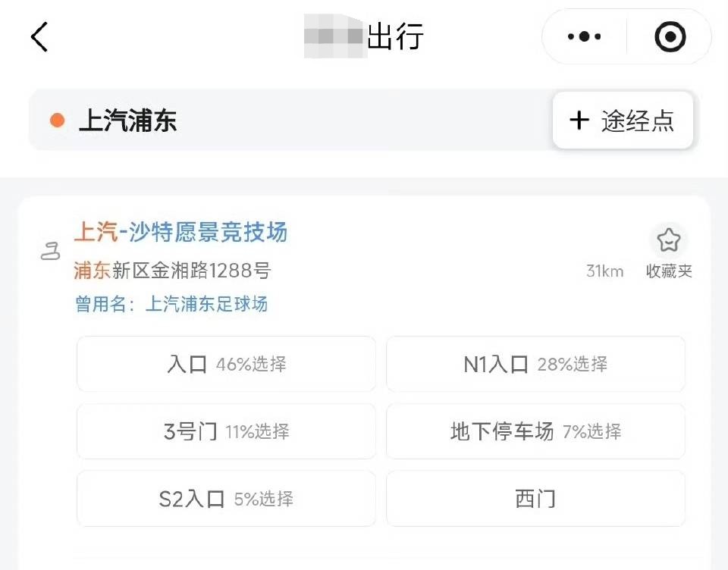
Task: Tap the venue pin icon beside result
Action: click(50, 252)
